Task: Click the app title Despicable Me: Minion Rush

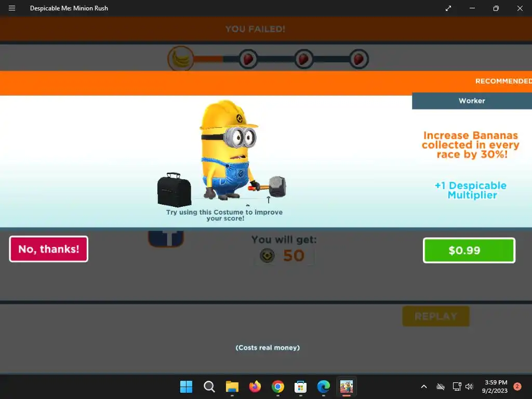Action: tap(69, 8)
